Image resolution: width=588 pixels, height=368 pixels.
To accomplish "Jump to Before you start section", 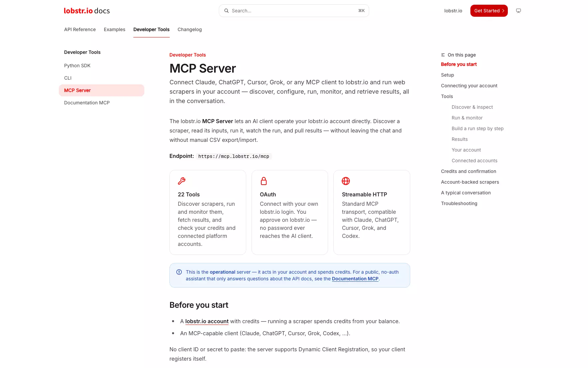I will click(x=459, y=64).
